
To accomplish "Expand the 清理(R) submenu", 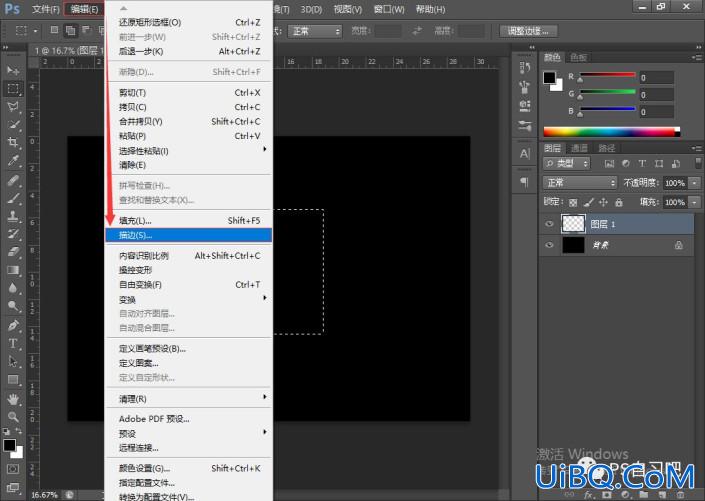I will 189,398.
